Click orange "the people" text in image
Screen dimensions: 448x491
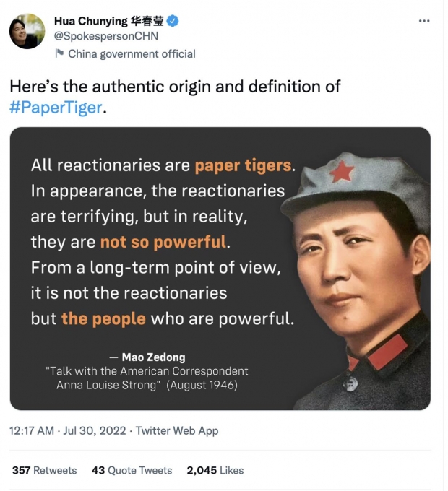point(103,318)
